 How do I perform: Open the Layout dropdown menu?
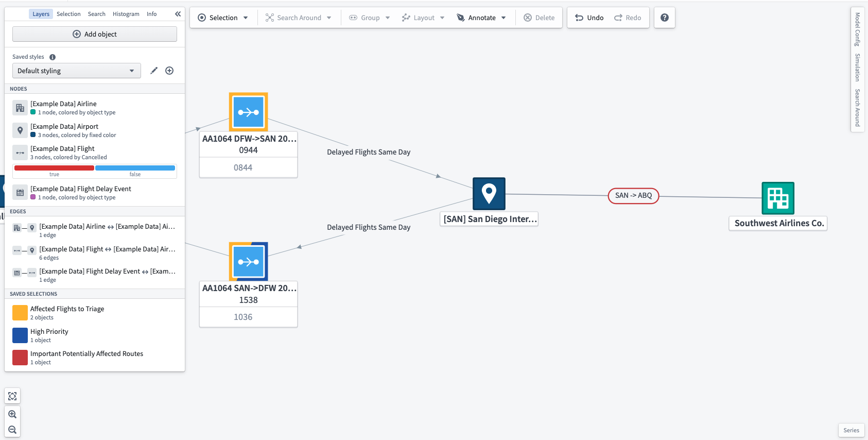click(423, 18)
